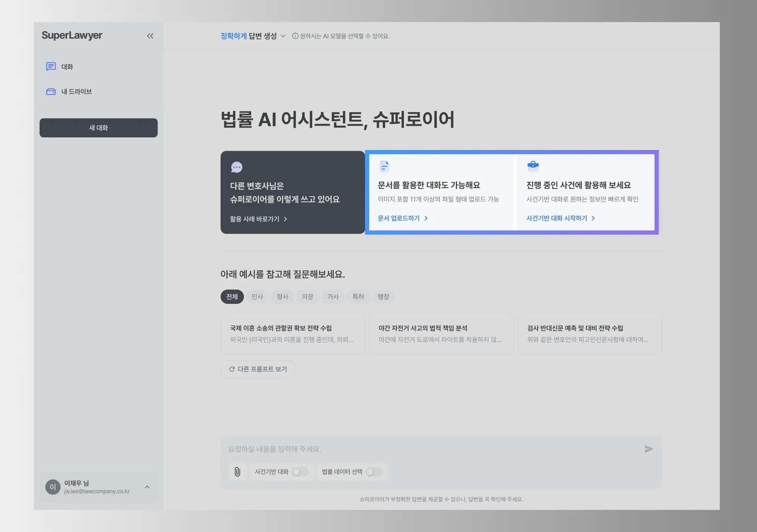Enable 법률 데이터 선택 toggle
The image size is (757, 532).
pyautogui.click(x=374, y=472)
